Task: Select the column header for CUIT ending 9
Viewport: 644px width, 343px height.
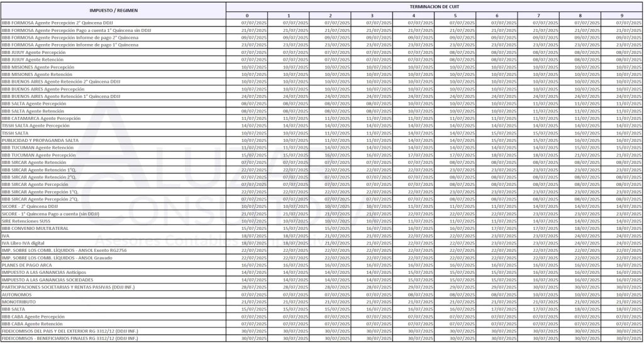Action: click(x=622, y=16)
